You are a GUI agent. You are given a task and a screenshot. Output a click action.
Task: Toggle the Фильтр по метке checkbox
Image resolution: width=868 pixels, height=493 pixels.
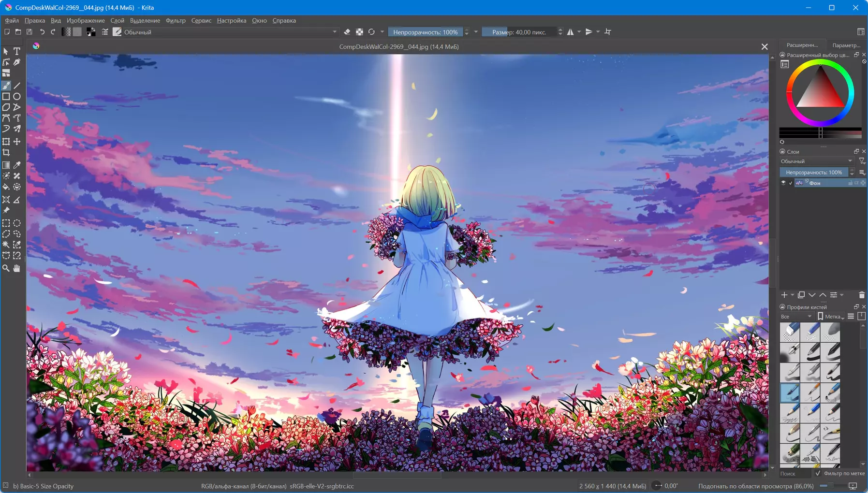[818, 474]
